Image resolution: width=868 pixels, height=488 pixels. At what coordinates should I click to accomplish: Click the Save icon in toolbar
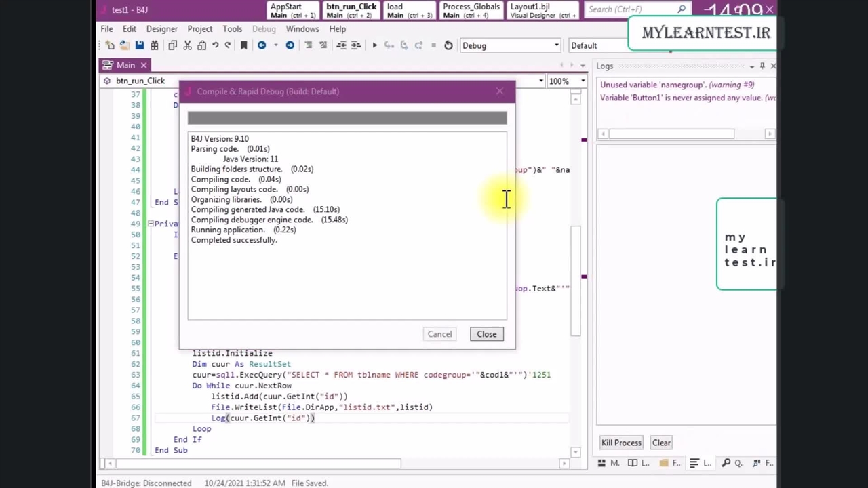(139, 45)
